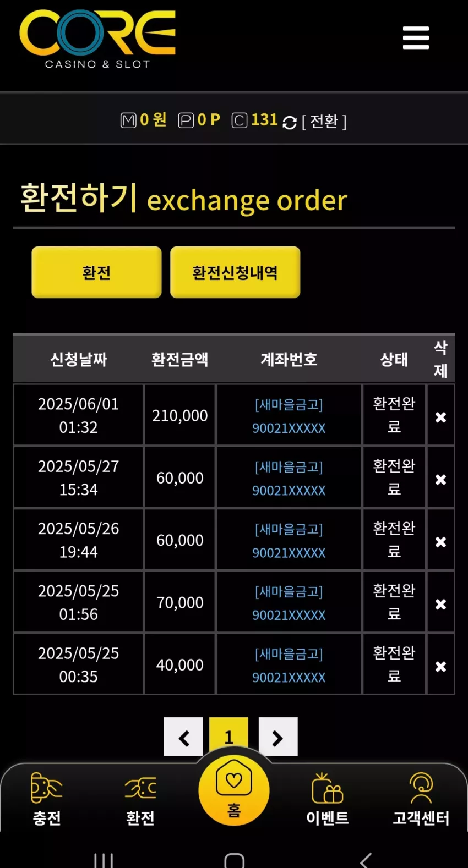Go to the previous page arrow
Screen dimensions: 468x868
(x=183, y=737)
